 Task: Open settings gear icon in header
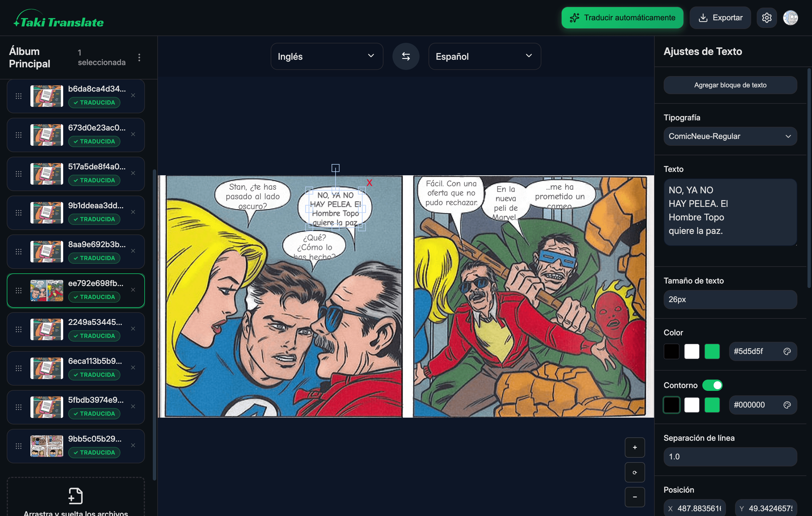pos(767,17)
